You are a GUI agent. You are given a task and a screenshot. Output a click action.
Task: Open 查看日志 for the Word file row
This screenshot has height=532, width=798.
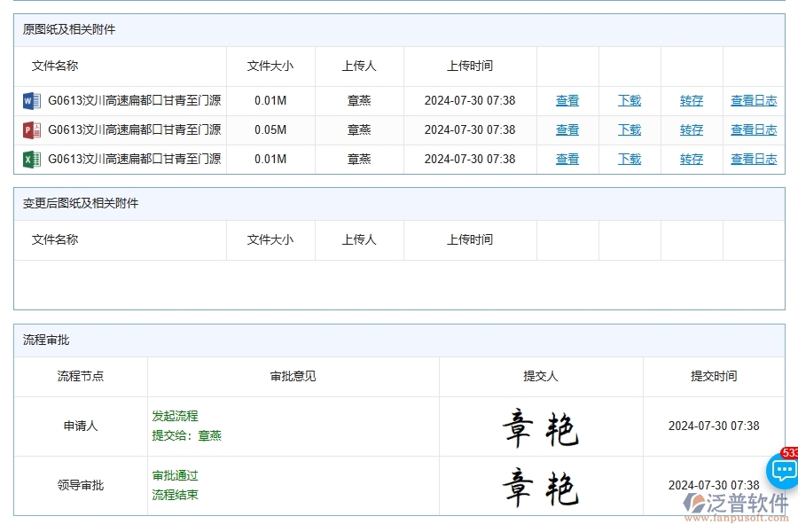[753, 100]
